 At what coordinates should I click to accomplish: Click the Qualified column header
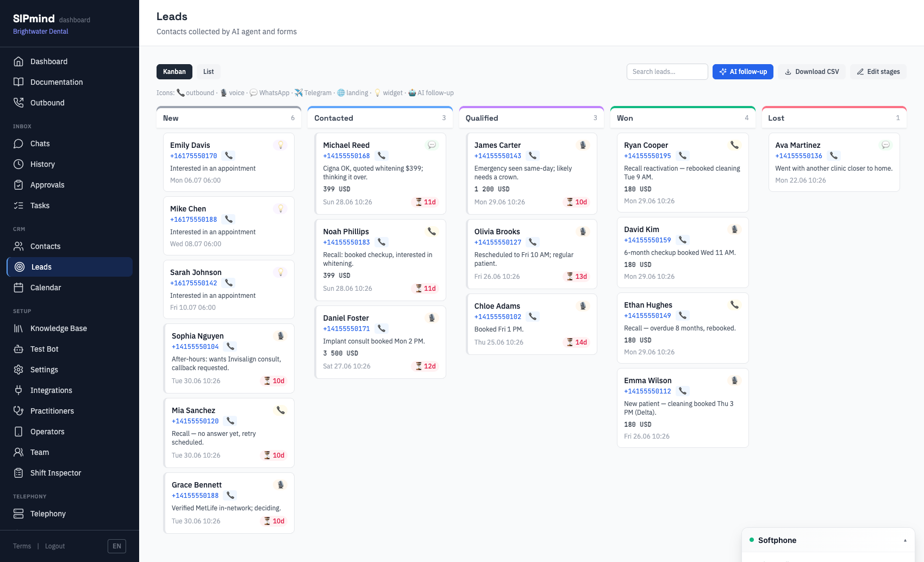pos(531,118)
